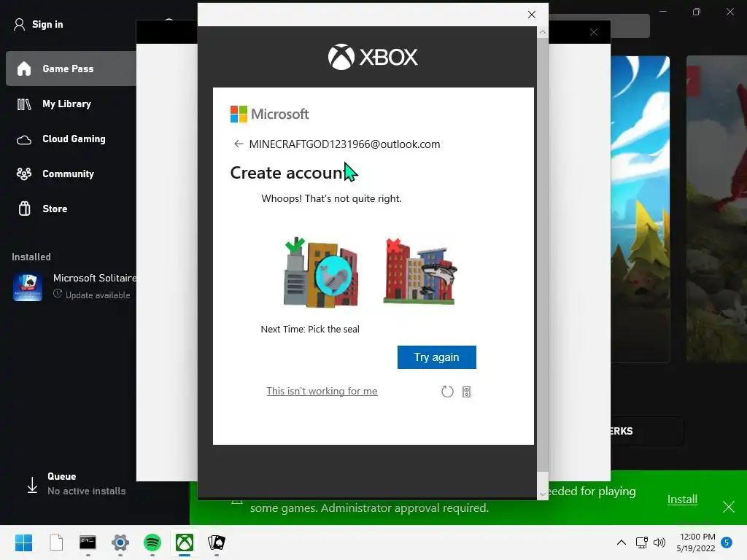Open Settings gear from taskbar
The width and height of the screenshot is (747, 560).
(x=120, y=542)
